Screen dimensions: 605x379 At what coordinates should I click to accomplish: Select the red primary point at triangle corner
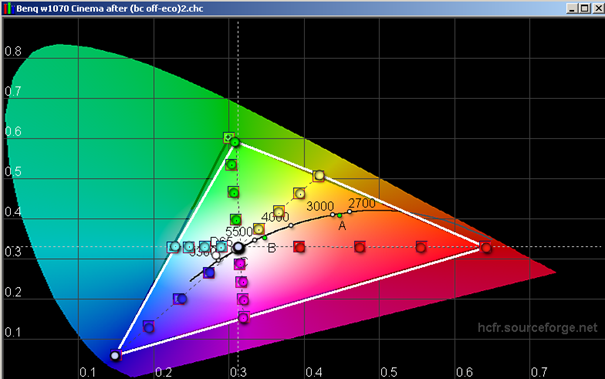[x=486, y=247]
